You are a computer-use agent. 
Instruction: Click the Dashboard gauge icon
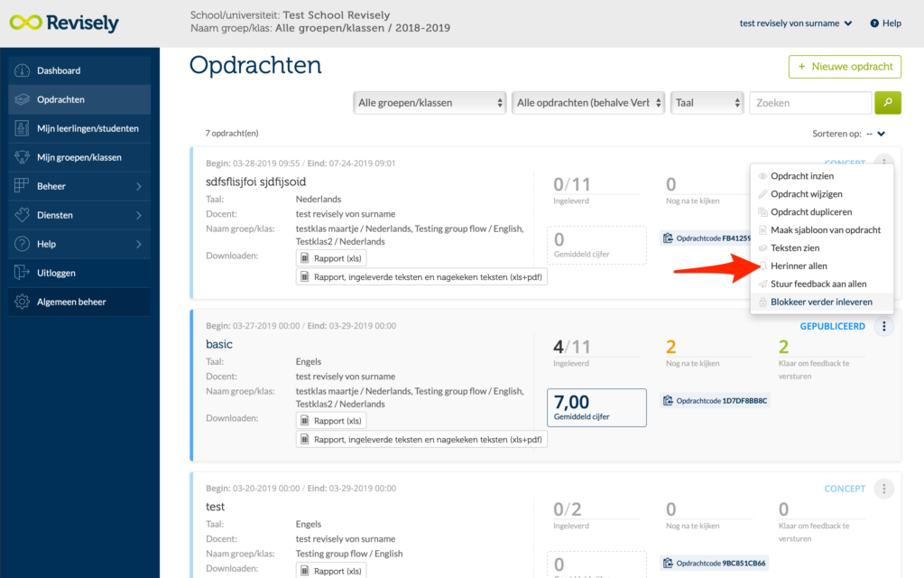[22, 70]
